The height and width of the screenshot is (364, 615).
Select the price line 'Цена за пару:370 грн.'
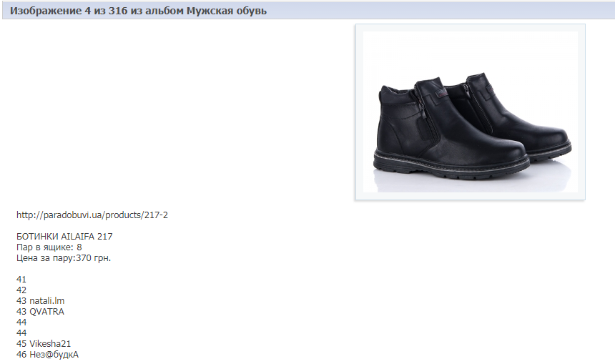(x=64, y=258)
